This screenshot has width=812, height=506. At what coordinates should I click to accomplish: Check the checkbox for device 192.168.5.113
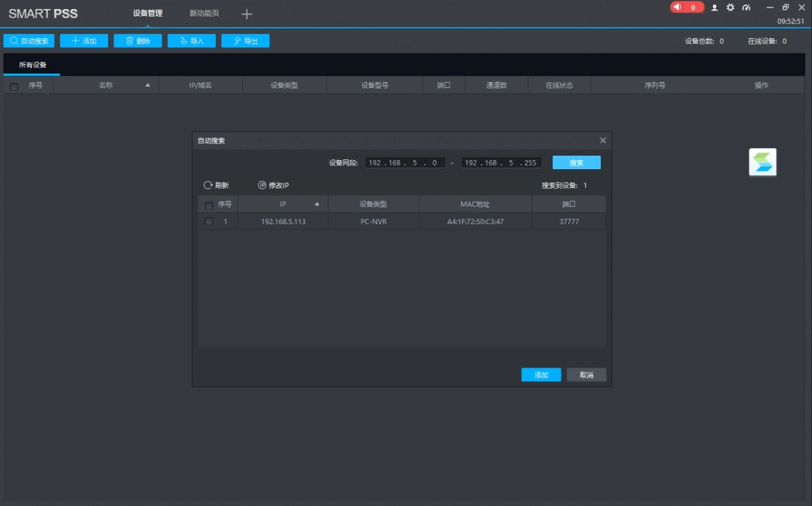click(x=208, y=220)
